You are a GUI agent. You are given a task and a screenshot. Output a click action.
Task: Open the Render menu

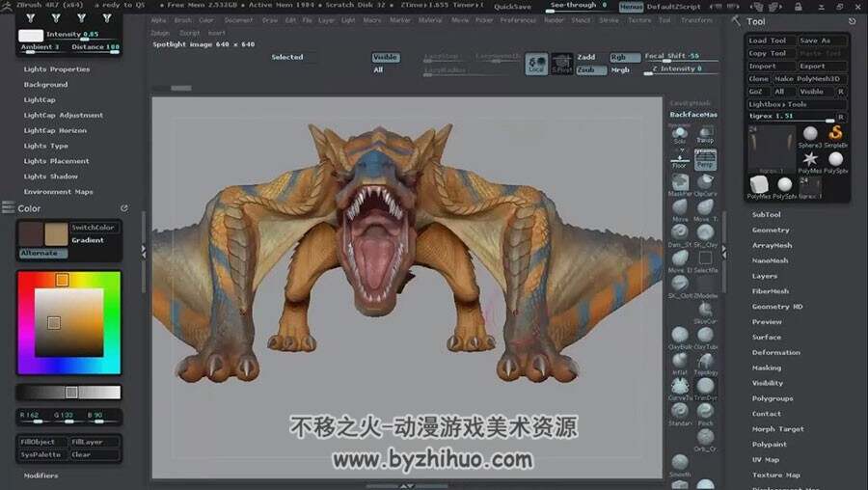(554, 20)
